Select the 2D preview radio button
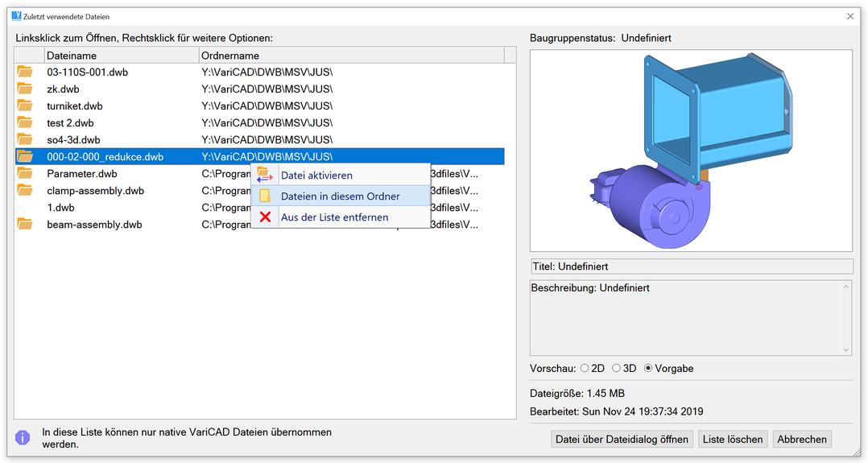868x463 pixels. pyautogui.click(x=585, y=368)
